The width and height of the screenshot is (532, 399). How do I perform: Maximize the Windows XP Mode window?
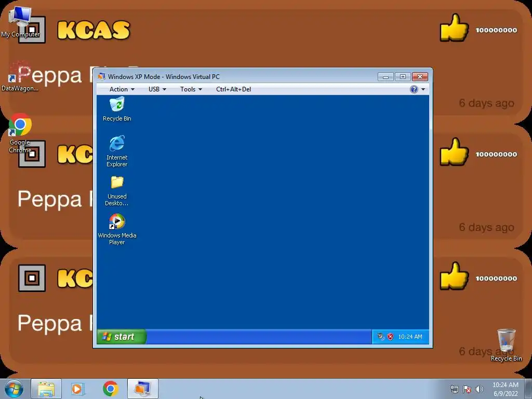coord(403,77)
